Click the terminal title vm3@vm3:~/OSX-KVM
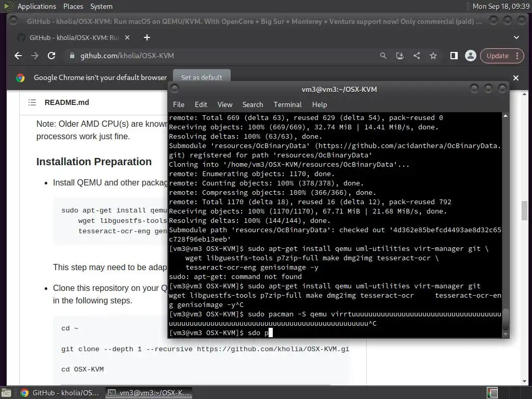Image resolution: width=532 pixels, height=399 pixels. point(339,89)
